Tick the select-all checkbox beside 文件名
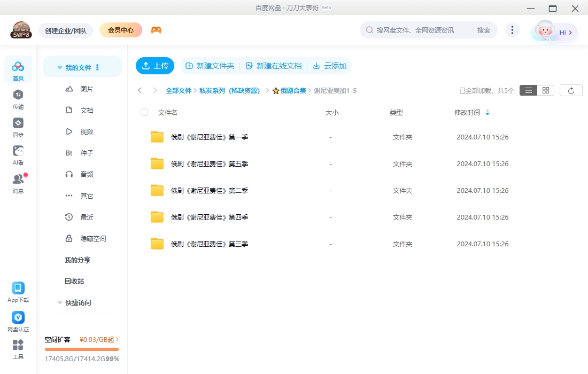 (144, 112)
